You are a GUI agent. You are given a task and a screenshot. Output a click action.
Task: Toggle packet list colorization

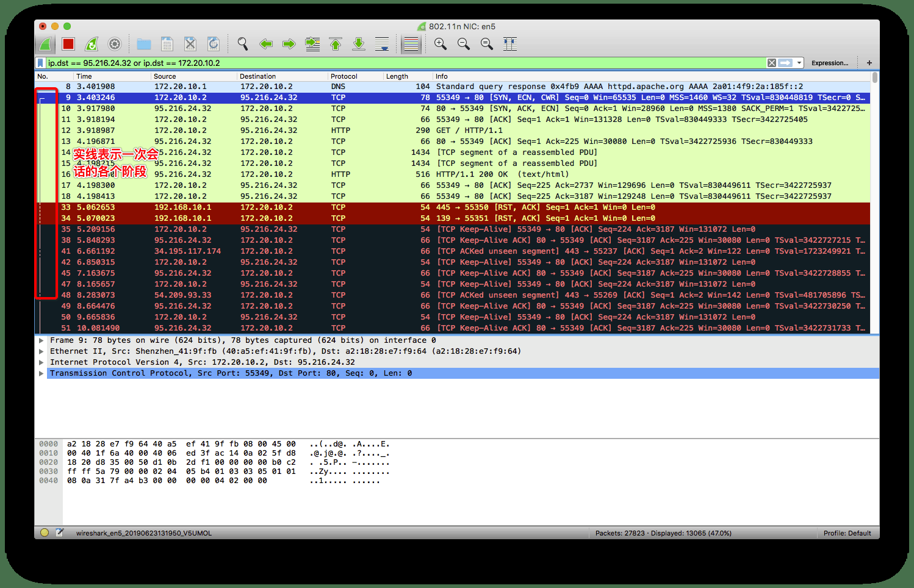tap(411, 44)
